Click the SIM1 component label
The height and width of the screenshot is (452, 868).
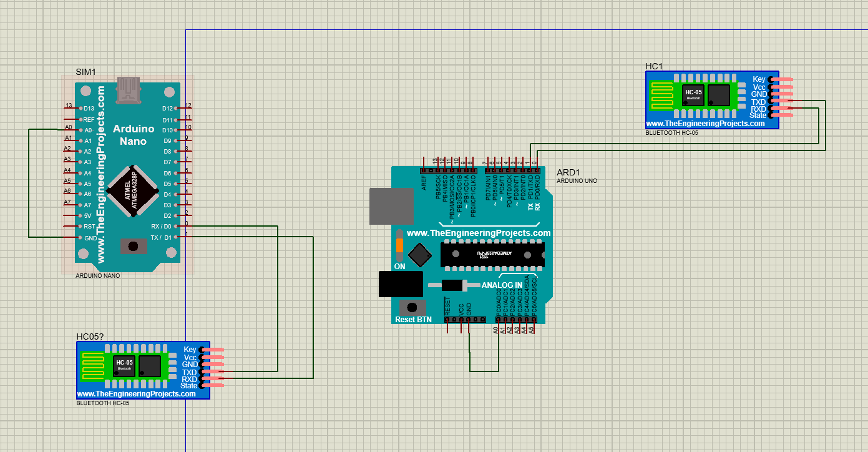pyautogui.click(x=85, y=72)
